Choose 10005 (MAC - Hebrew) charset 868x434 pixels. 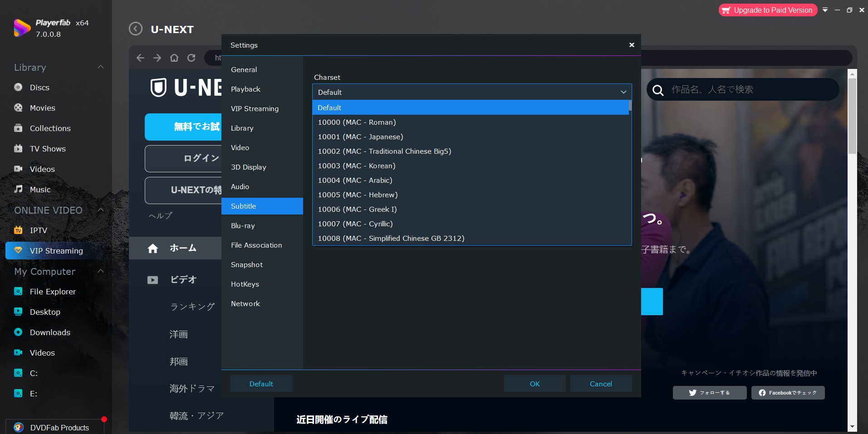[471, 195]
